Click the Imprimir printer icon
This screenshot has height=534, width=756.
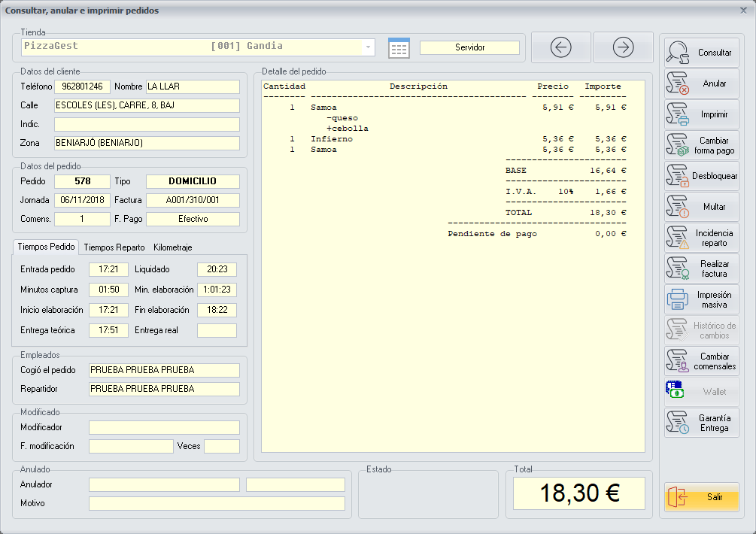point(679,115)
